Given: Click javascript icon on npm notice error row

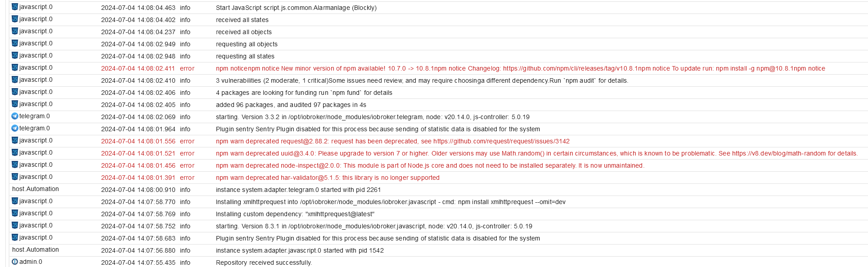Looking at the screenshot, I should (x=15, y=67).
